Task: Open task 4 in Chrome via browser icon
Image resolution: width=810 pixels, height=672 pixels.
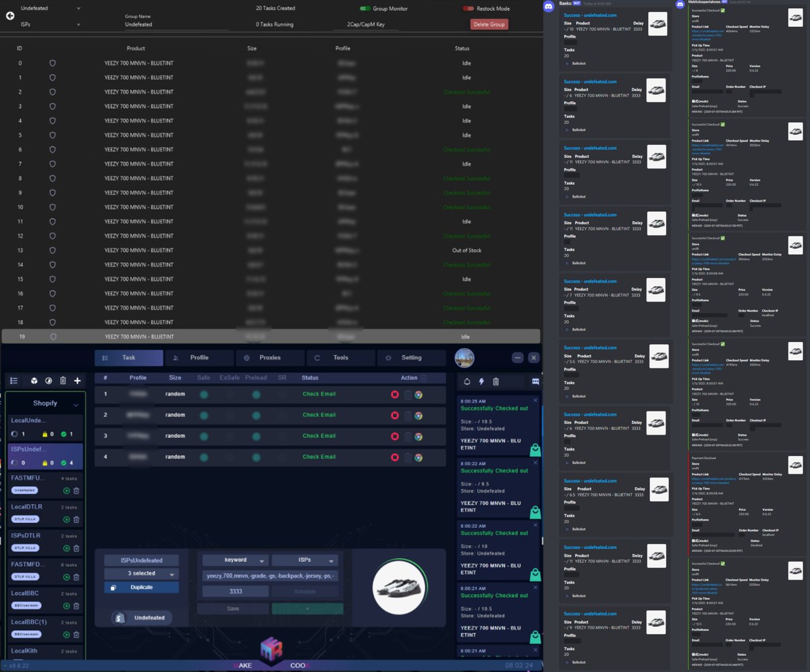Action: coord(418,457)
